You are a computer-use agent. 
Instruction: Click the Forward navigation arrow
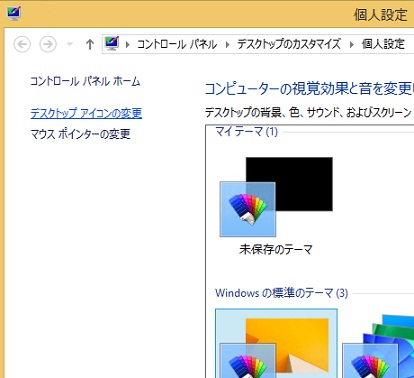[48, 44]
